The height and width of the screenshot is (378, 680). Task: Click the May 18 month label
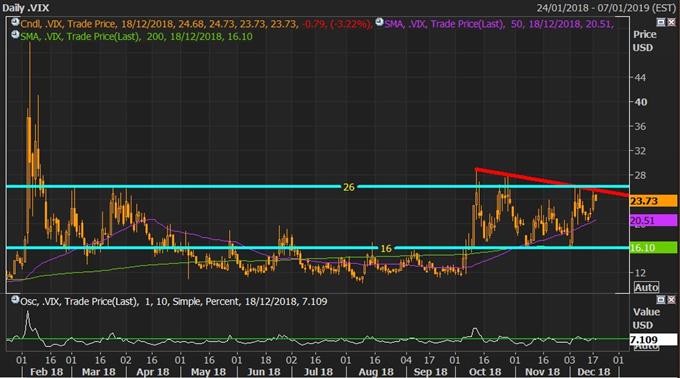click(209, 372)
